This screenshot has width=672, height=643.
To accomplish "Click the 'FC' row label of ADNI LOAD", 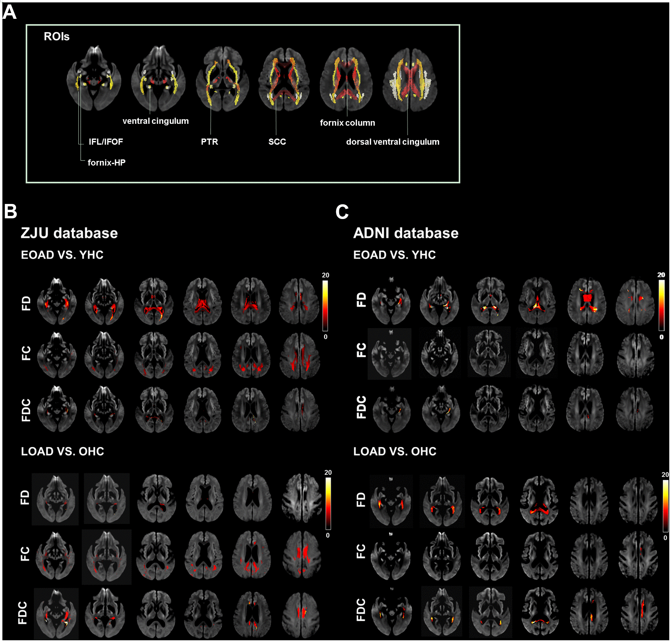I will click(x=361, y=551).
